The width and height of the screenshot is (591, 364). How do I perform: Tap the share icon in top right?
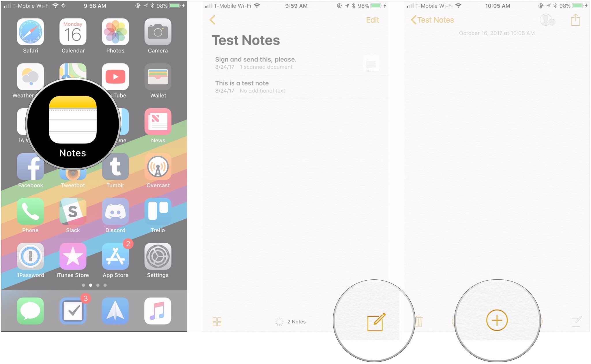click(575, 20)
